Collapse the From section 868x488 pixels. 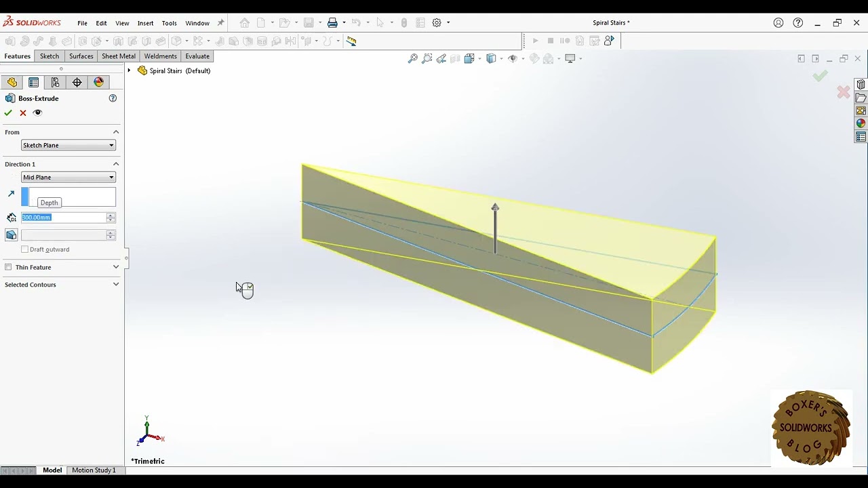coord(116,132)
